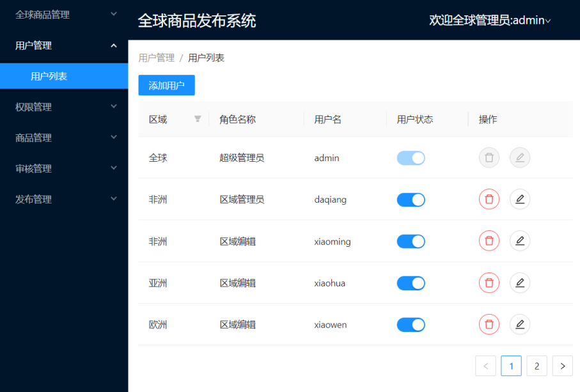The height and width of the screenshot is (392, 580).
Task: Open the admin account dropdown
Action: tap(489, 20)
